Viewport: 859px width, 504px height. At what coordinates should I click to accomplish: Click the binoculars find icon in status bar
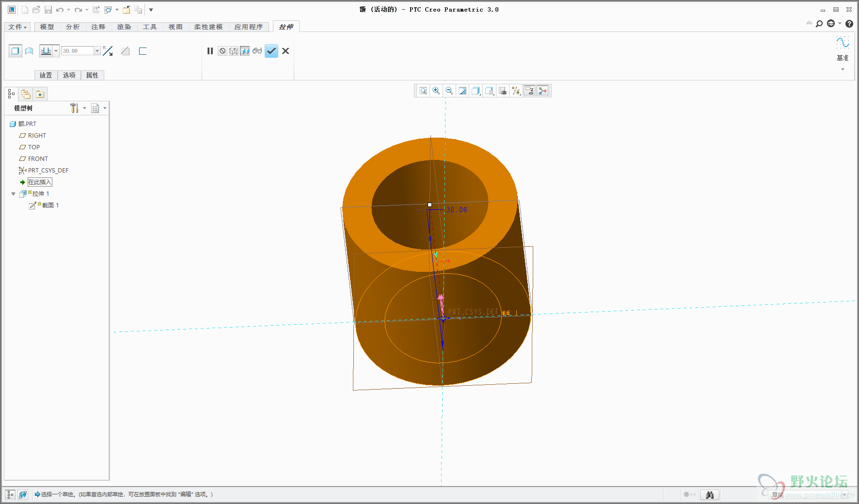pyautogui.click(x=710, y=495)
